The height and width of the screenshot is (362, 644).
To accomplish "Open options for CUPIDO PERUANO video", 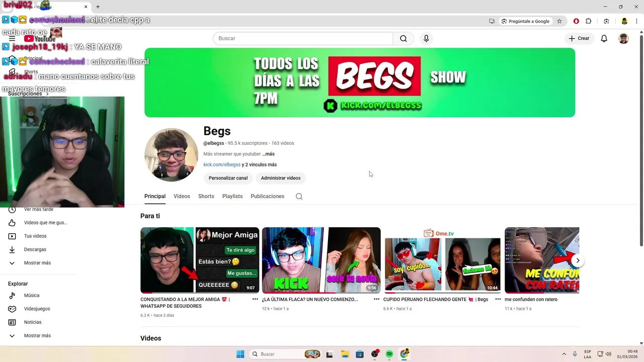I will [x=498, y=299].
